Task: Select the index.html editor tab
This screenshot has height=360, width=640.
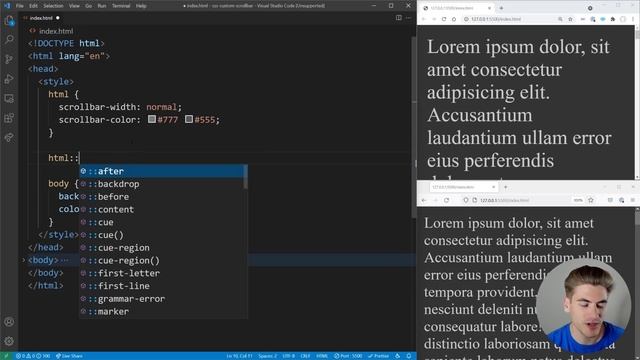Action: coord(41,18)
